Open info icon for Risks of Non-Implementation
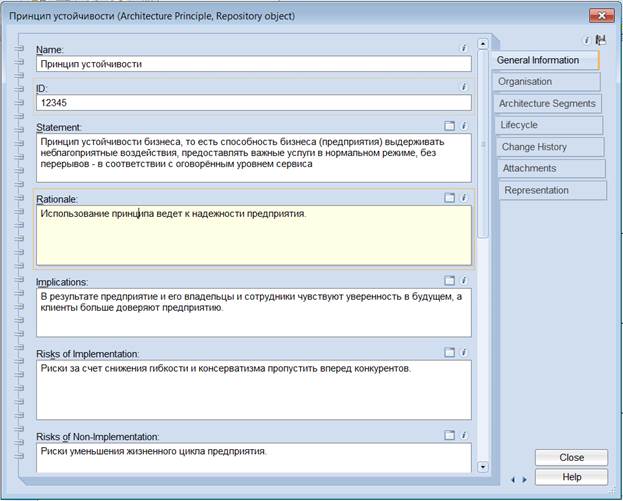 pos(463,435)
